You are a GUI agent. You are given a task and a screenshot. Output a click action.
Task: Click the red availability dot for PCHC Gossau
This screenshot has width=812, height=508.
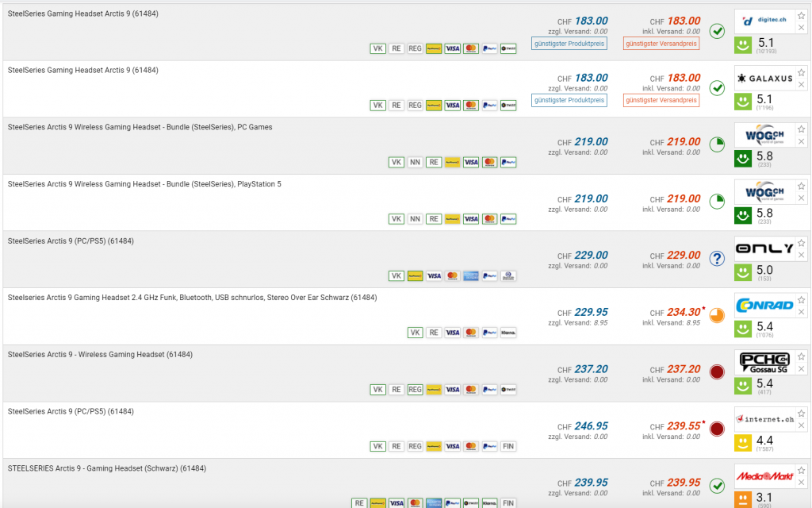(x=717, y=372)
